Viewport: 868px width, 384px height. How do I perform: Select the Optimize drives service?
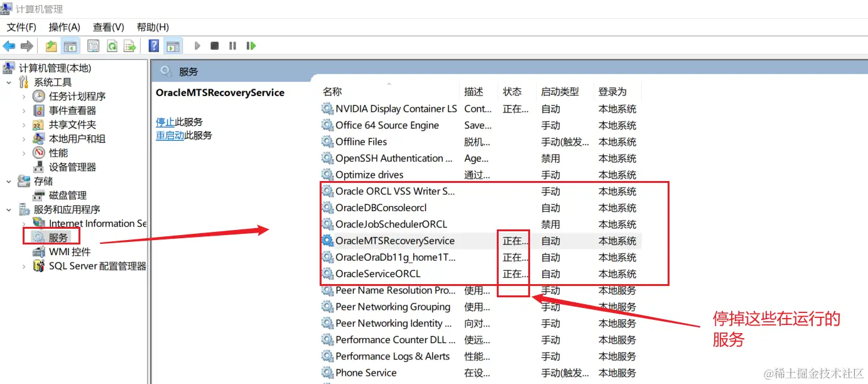[x=369, y=175]
